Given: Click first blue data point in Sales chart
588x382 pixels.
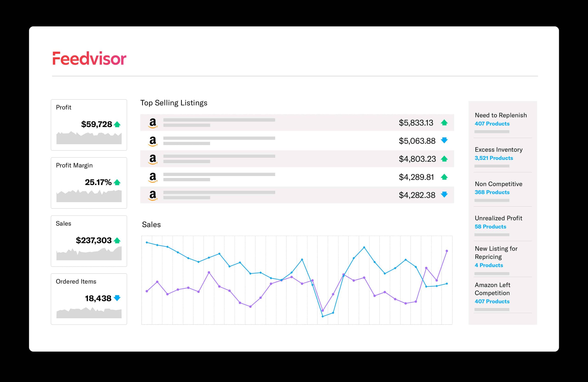Looking at the screenshot, I should pyautogui.click(x=147, y=242).
